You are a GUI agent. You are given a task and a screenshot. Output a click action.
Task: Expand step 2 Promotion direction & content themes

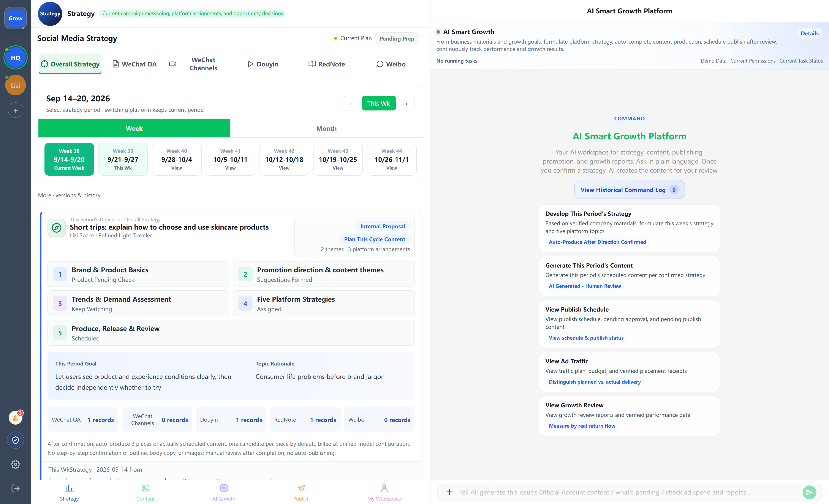pos(324,274)
